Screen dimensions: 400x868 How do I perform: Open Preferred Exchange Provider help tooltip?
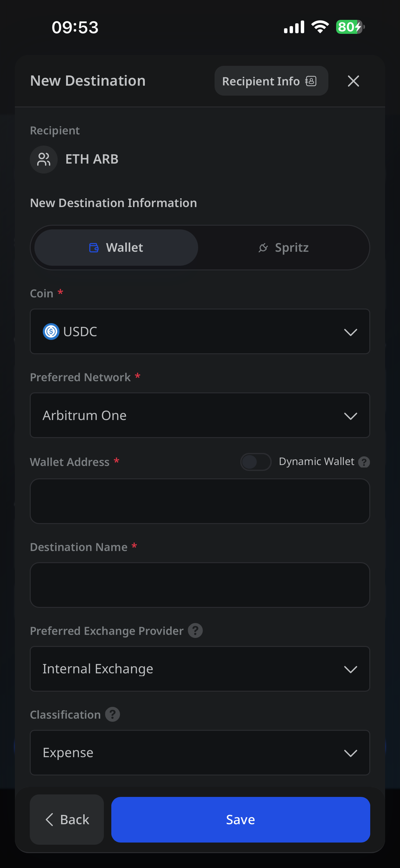(195, 631)
